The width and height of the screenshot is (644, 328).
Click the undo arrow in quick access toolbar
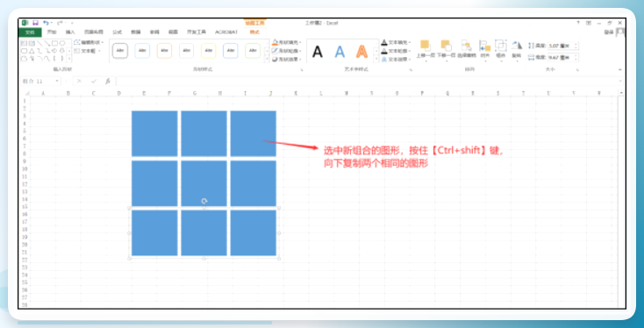(46, 23)
